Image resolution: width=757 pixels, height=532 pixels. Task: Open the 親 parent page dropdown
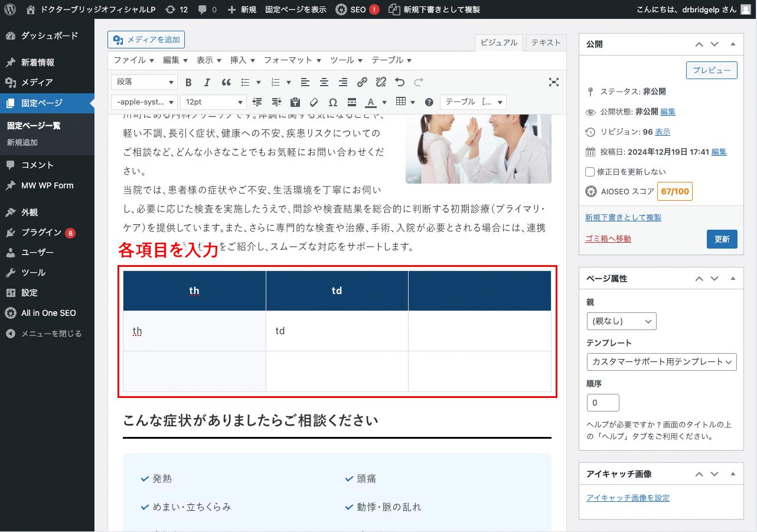click(x=621, y=321)
